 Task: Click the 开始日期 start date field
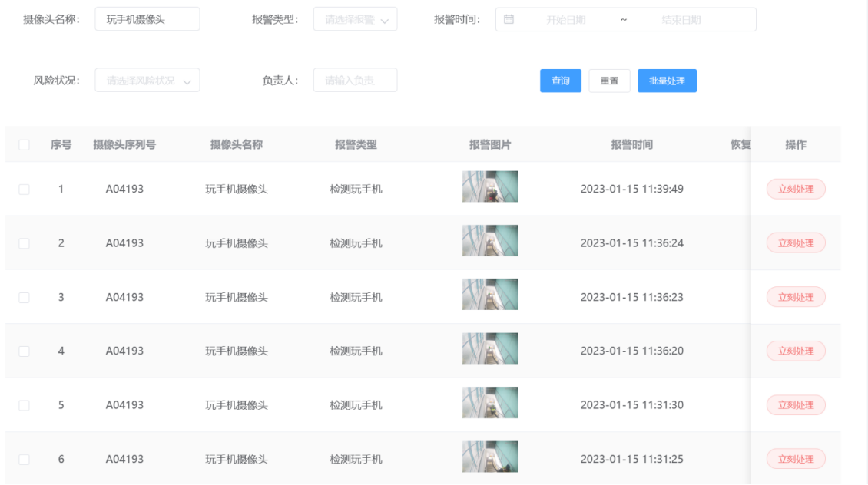coord(566,20)
